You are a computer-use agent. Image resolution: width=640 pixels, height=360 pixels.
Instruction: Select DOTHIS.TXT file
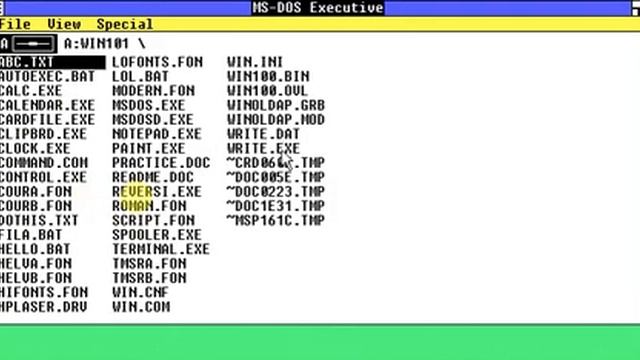pyautogui.click(x=39, y=220)
